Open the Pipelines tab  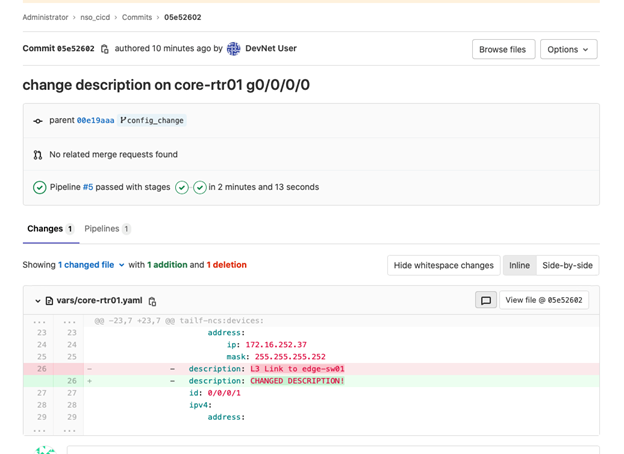click(x=106, y=229)
